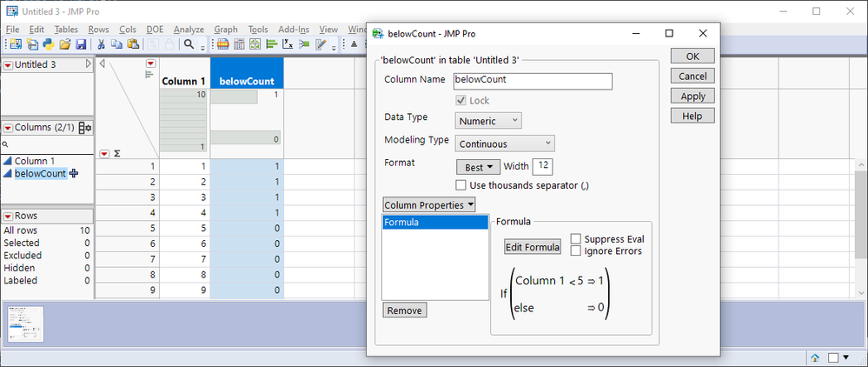868x367 pixels.
Task: Click the plus formula icon beside belowCount
Action: (74, 174)
